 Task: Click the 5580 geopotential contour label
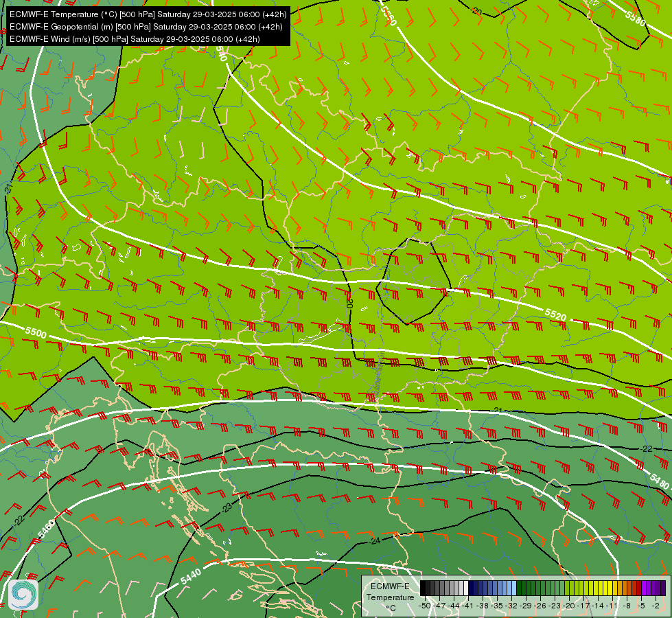[x=635, y=19]
